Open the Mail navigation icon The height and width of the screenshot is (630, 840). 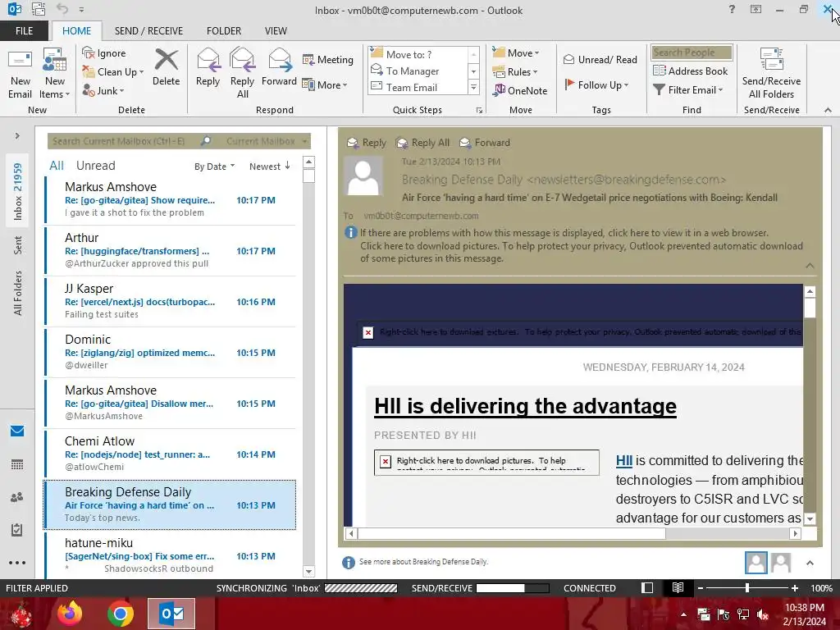[x=17, y=431]
